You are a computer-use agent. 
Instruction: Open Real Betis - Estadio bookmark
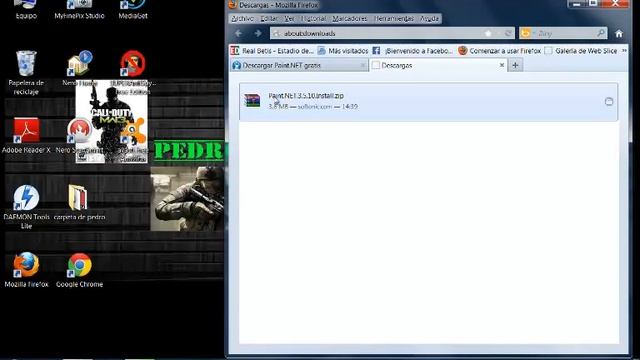coord(272,51)
